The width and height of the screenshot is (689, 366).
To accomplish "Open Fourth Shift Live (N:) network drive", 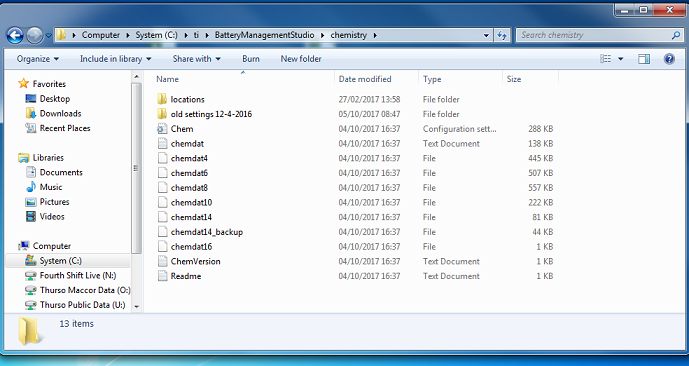I will coord(78,275).
